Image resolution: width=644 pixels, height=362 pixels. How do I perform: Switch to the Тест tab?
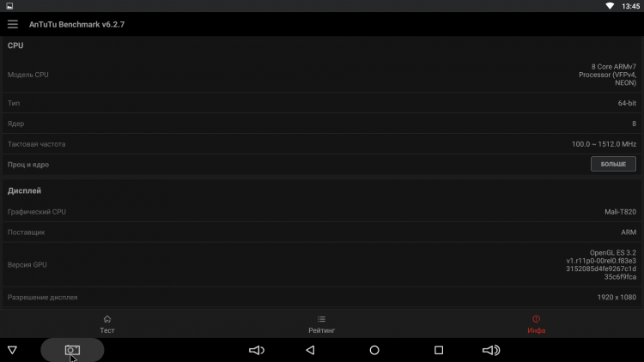pyautogui.click(x=107, y=324)
